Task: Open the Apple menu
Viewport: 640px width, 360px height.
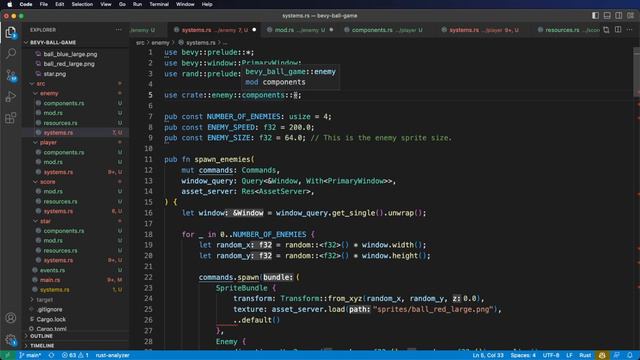Action: click(9, 4)
